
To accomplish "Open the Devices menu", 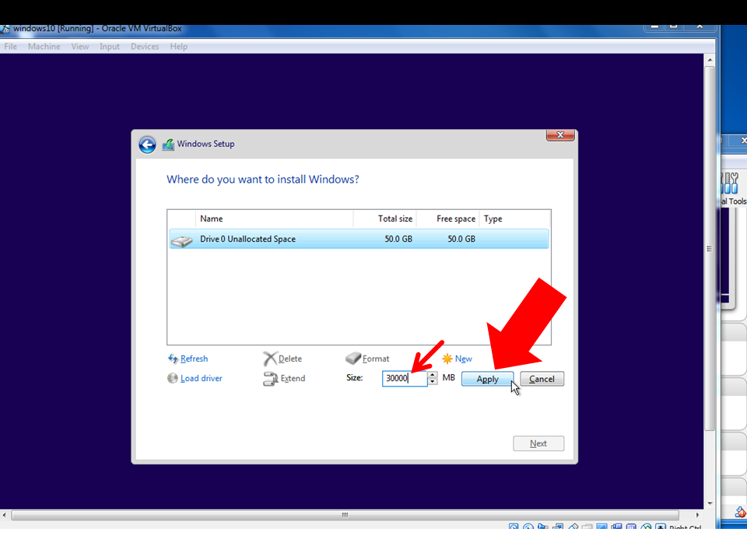I will [x=145, y=47].
